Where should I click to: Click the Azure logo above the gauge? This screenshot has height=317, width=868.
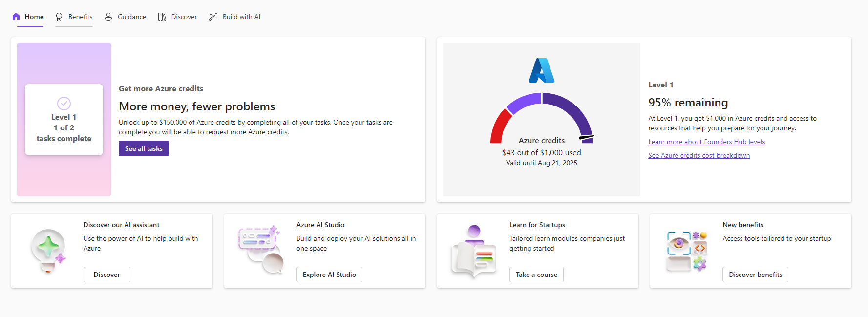(x=542, y=70)
